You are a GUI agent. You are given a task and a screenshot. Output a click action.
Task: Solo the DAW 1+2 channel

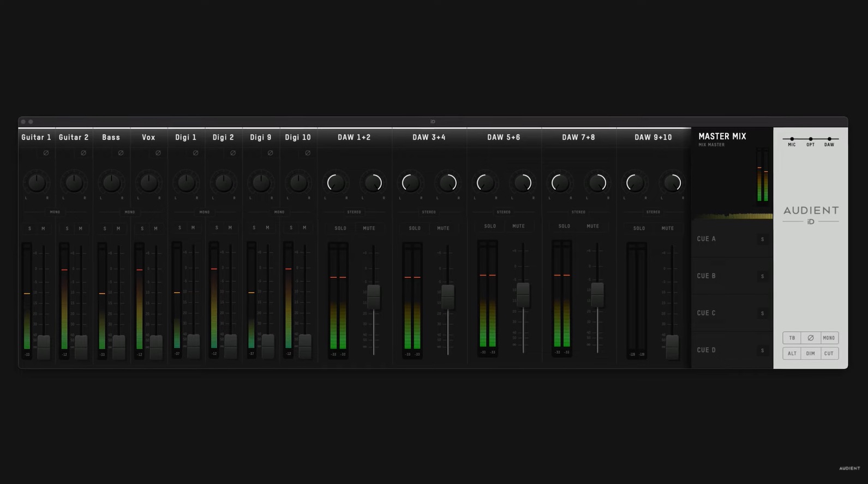click(x=340, y=228)
